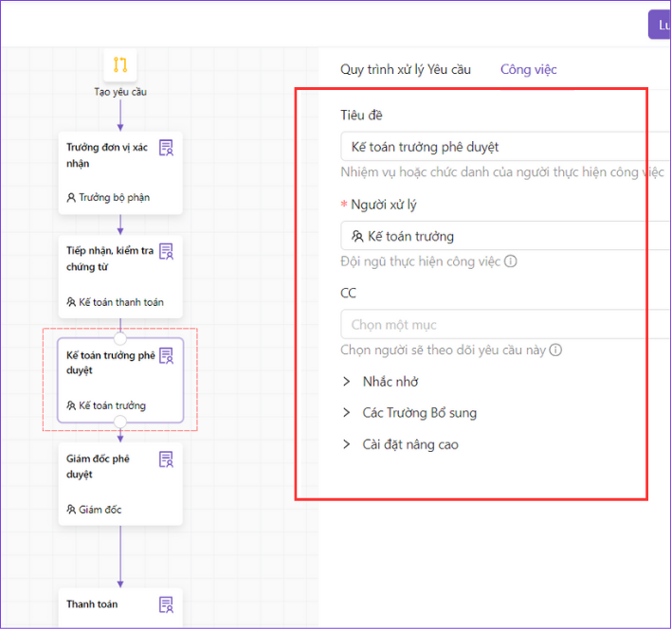Click the info icon beside Đội ngũ thực hiện công việc
The width and height of the screenshot is (672, 629).
pyautogui.click(x=511, y=261)
